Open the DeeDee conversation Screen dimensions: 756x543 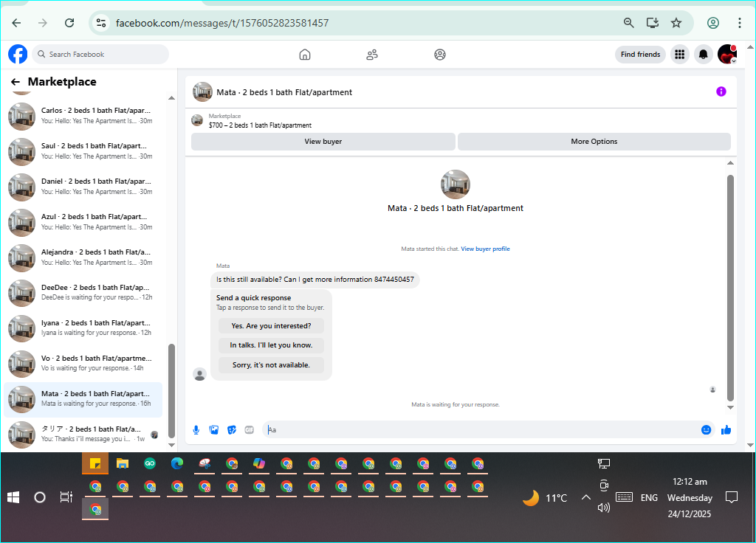(83, 293)
